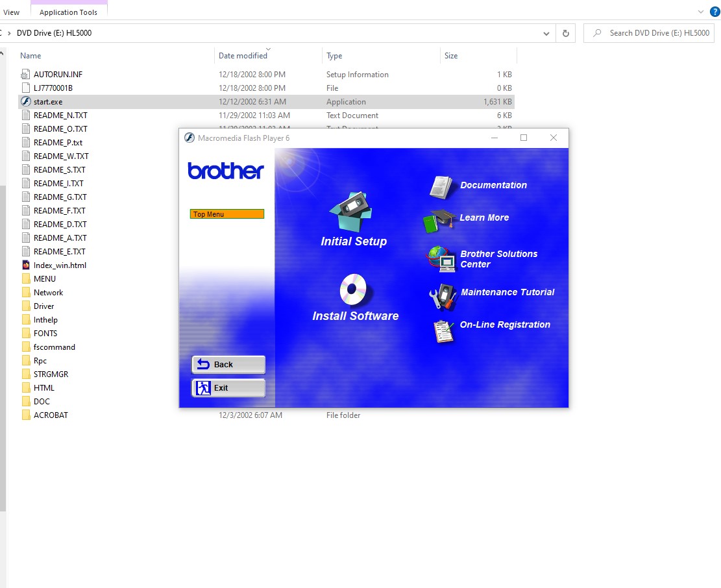Click the Learn More graduation cap icon
The height and width of the screenshot is (588, 721).
tap(439, 221)
